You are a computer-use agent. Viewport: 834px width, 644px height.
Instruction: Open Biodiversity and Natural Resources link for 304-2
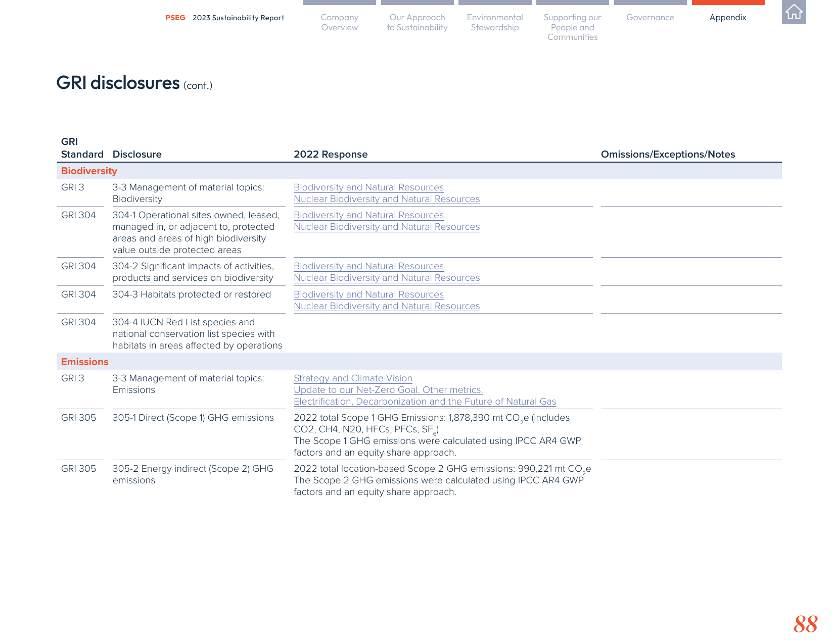tap(368, 266)
